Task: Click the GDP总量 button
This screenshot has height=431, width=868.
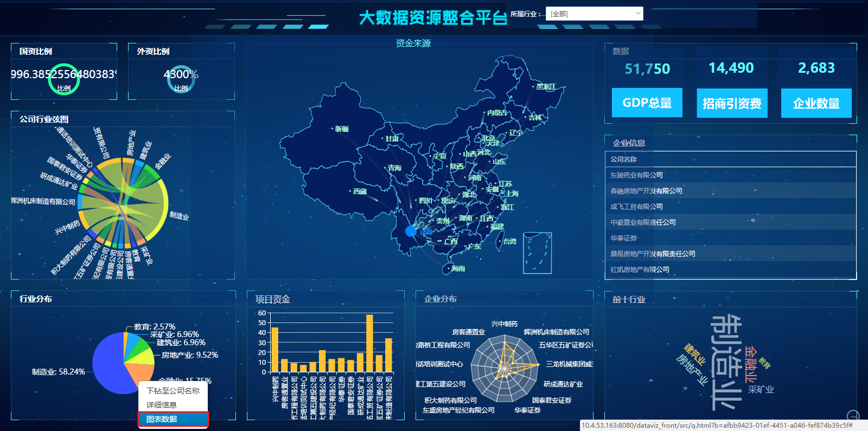Action: [647, 103]
